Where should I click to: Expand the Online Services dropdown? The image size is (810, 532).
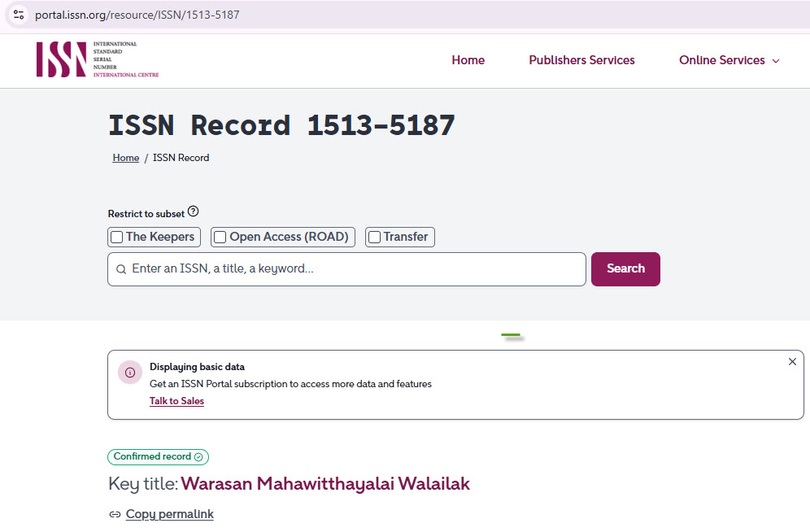(729, 60)
